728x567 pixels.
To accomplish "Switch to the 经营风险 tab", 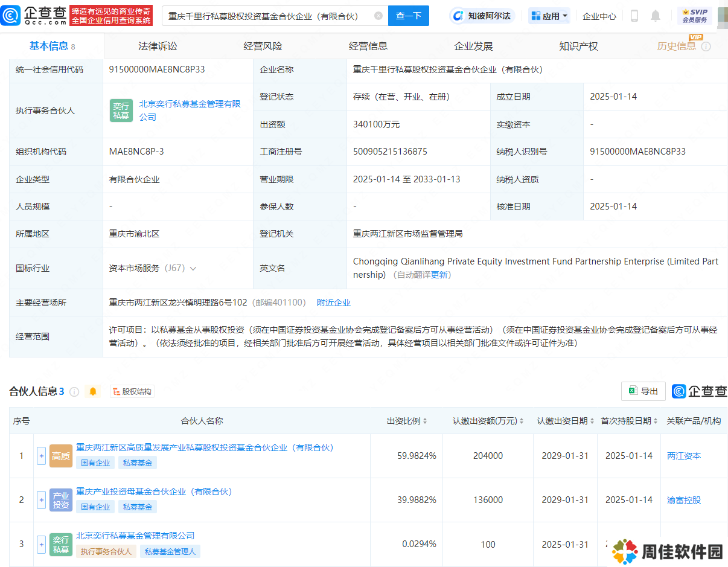I will point(263,46).
